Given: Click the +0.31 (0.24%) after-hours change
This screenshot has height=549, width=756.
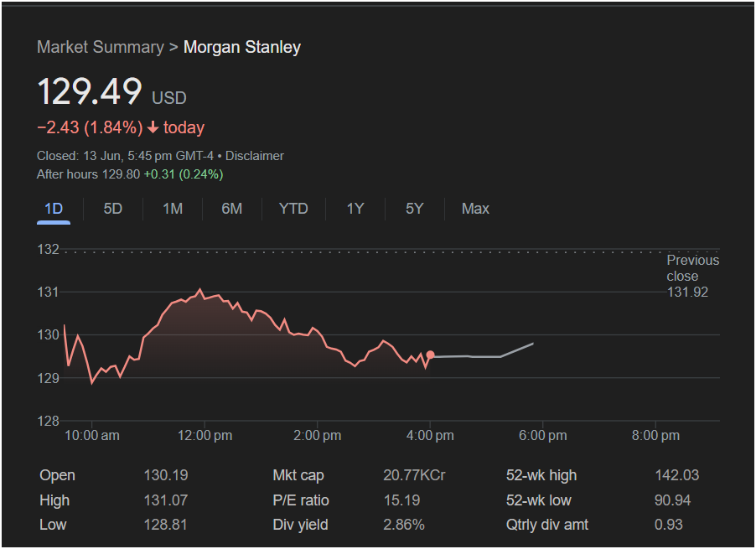Looking at the screenshot, I should (x=184, y=174).
